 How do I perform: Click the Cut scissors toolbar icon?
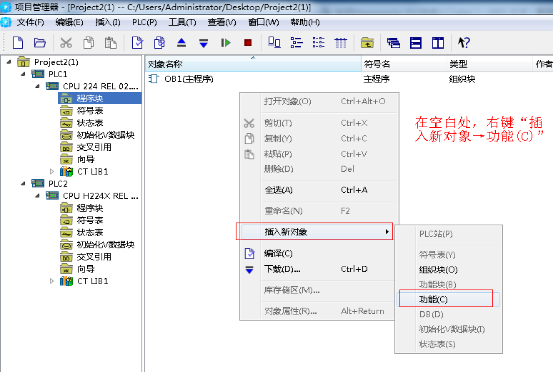[x=66, y=43]
